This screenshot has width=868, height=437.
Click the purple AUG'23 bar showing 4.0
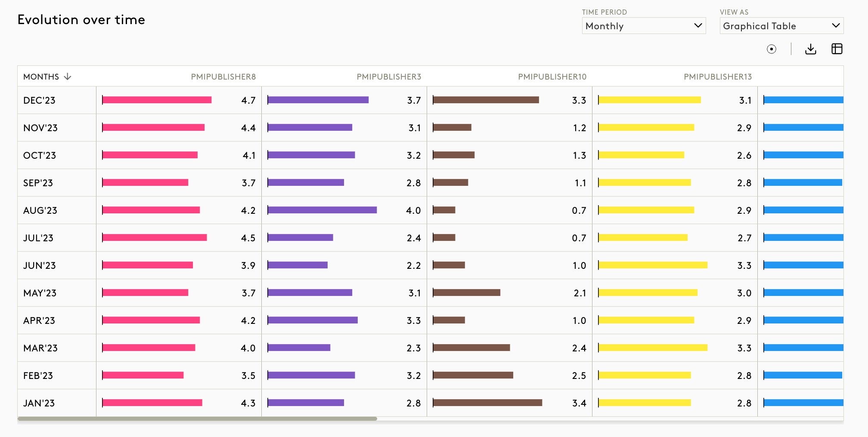point(322,210)
